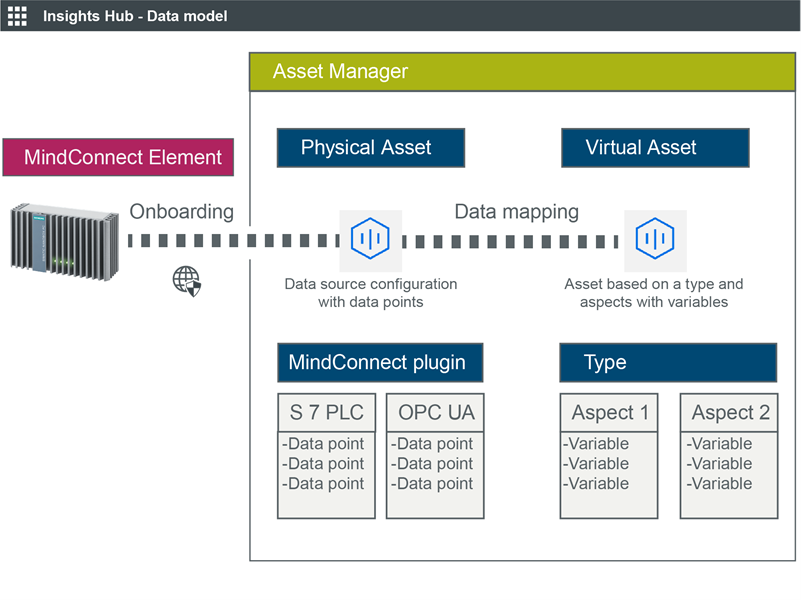
Task: Click the Onboarding label
Action: [181, 212]
